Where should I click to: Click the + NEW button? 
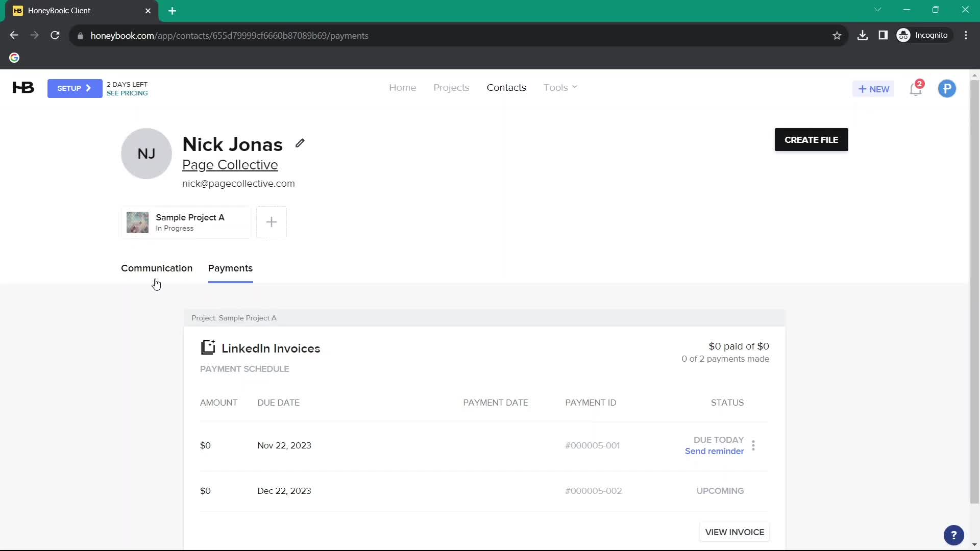[873, 89]
